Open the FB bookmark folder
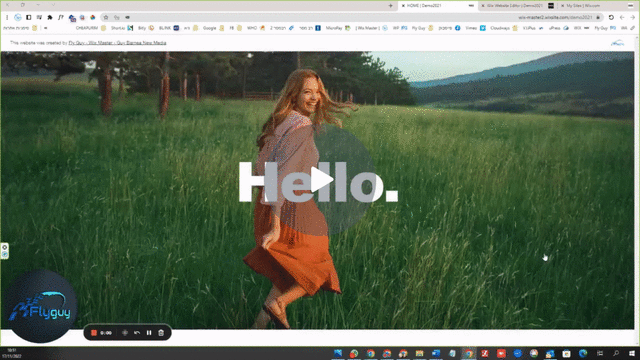The width and height of the screenshot is (640, 360). 235,28
